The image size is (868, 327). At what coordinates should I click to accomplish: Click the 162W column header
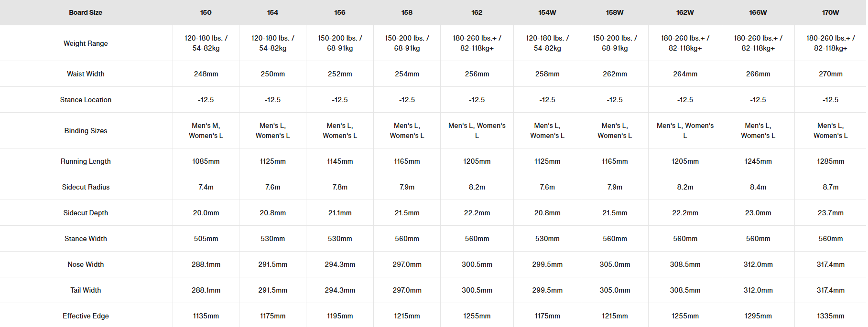click(x=684, y=12)
